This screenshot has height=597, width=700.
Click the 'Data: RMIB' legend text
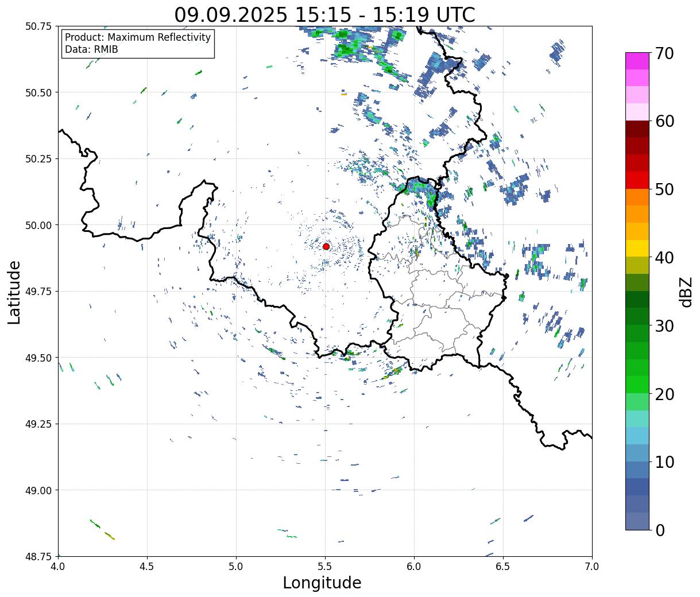[91, 49]
